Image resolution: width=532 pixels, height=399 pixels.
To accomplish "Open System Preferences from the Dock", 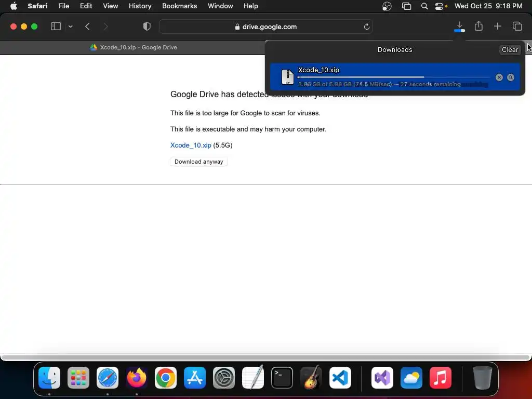I will [224, 378].
